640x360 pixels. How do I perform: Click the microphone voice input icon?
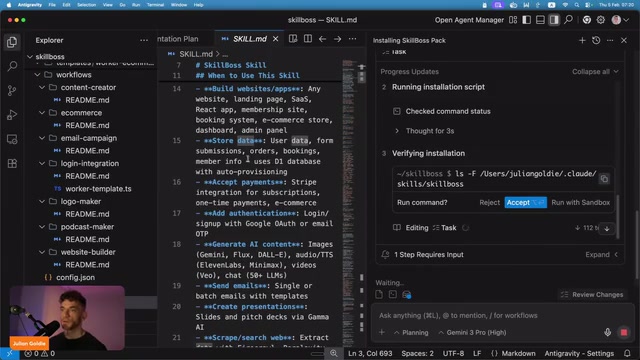607,332
